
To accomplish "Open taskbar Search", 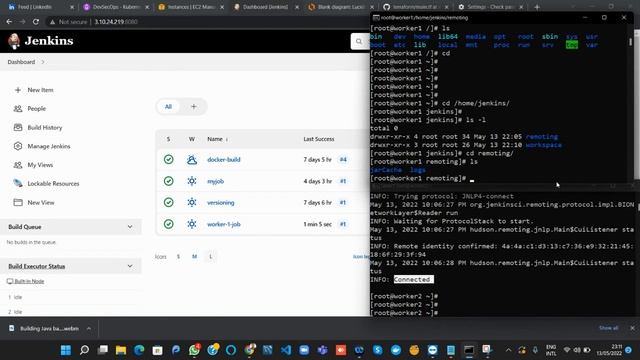I will click(x=84, y=350).
